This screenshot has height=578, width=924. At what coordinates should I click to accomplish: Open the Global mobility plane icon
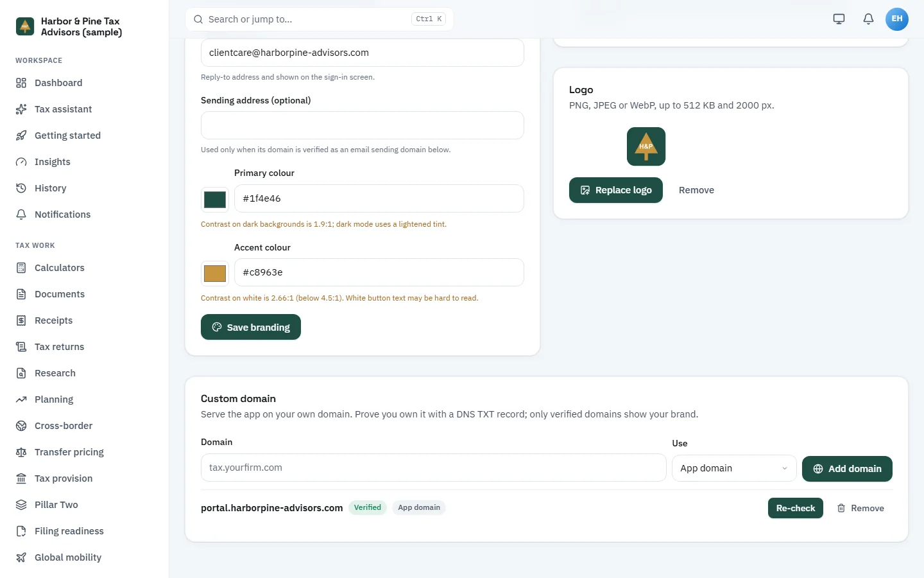tap(21, 557)
